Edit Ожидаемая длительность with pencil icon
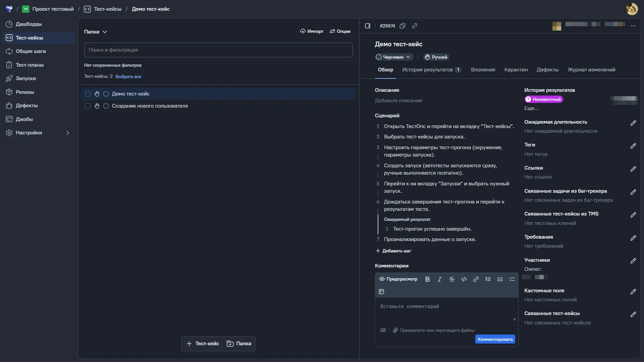 coord(633,123)
